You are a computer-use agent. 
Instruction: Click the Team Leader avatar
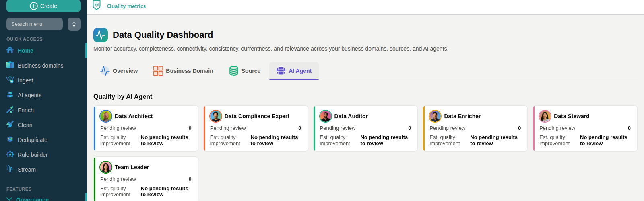pos(106,167)
